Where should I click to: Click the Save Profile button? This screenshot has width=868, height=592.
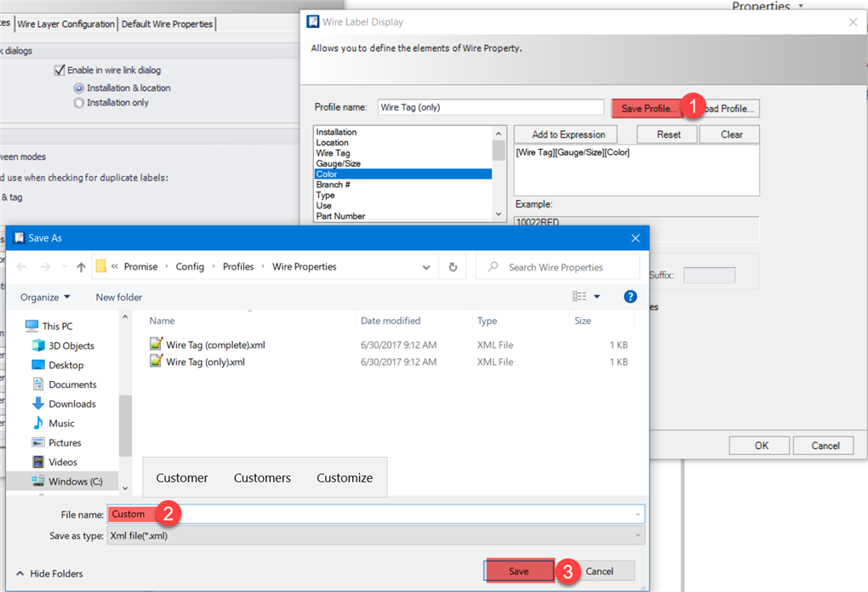tap(647, 108)
